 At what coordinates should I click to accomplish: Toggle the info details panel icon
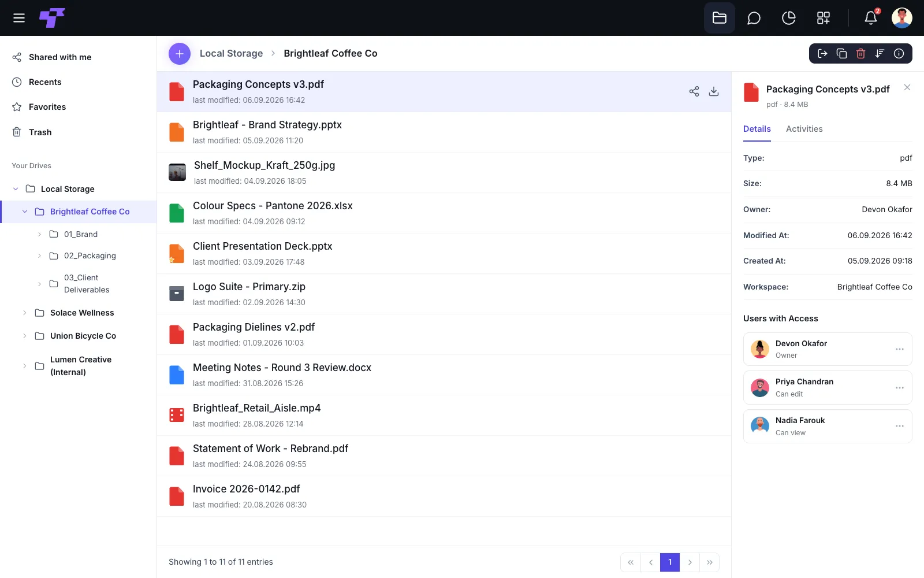pyautogui.click(x=899, y=54)
